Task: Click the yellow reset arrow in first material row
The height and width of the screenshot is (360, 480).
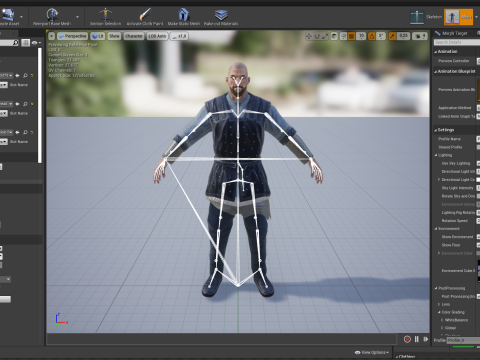Action: pos(32,76)
